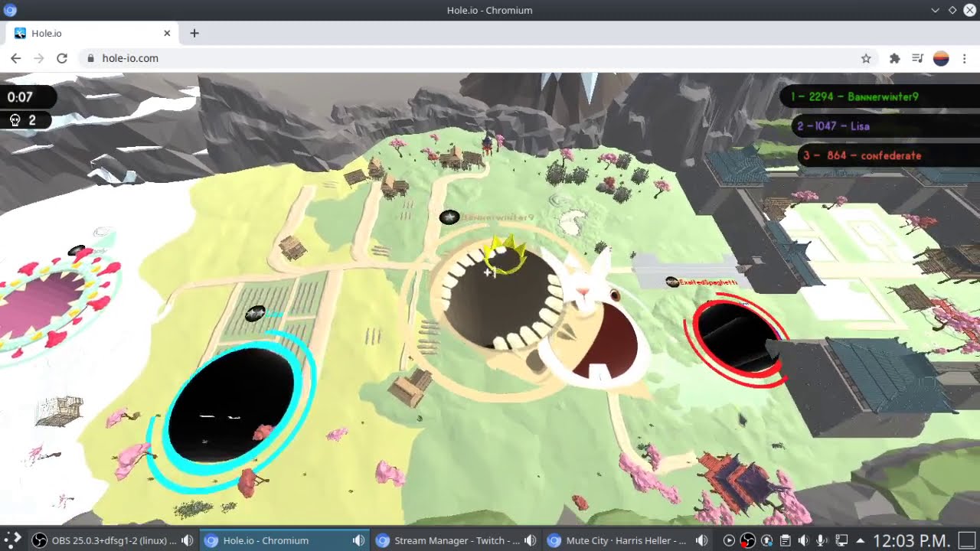The height and width of the screenshot is (551, 980).
Task: Click the Chromium title bar app icon
Action: click(10, 10)
